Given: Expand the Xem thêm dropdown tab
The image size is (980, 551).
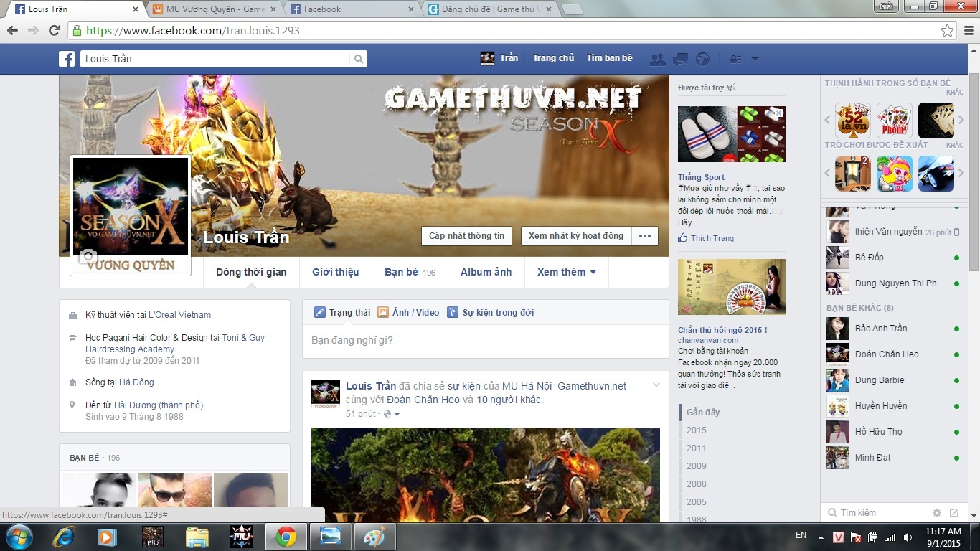Looking at the screenshot, I should 566,272.
